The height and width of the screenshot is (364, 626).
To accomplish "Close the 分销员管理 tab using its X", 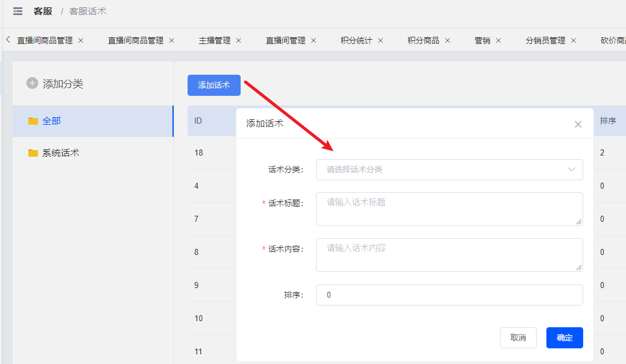I will tap(574, 40).
